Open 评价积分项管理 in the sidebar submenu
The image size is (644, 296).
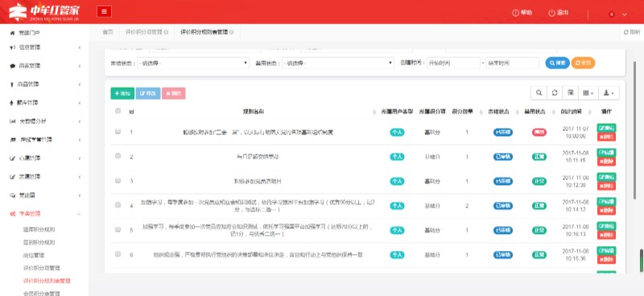[x=42, y=268]
